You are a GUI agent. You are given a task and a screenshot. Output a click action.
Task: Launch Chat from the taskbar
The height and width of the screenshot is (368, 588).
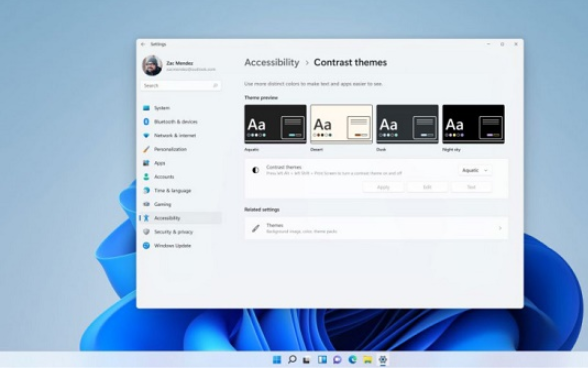[x=337, y=360]
